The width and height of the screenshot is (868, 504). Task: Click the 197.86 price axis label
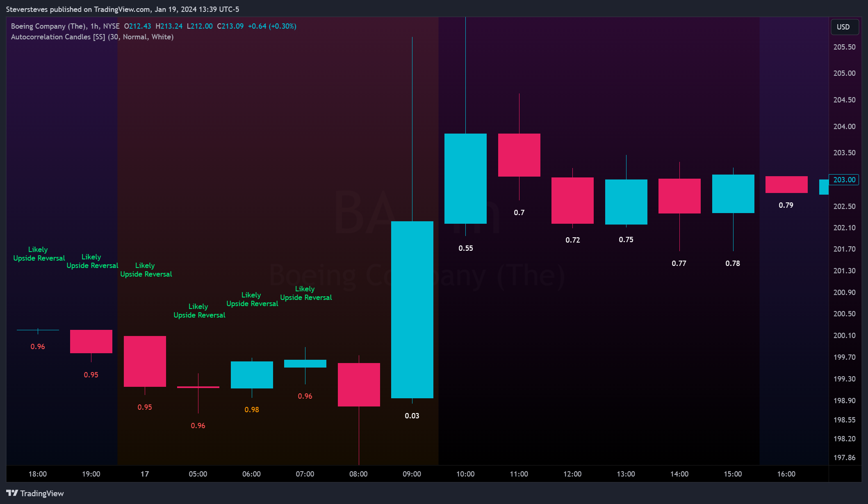845,458
